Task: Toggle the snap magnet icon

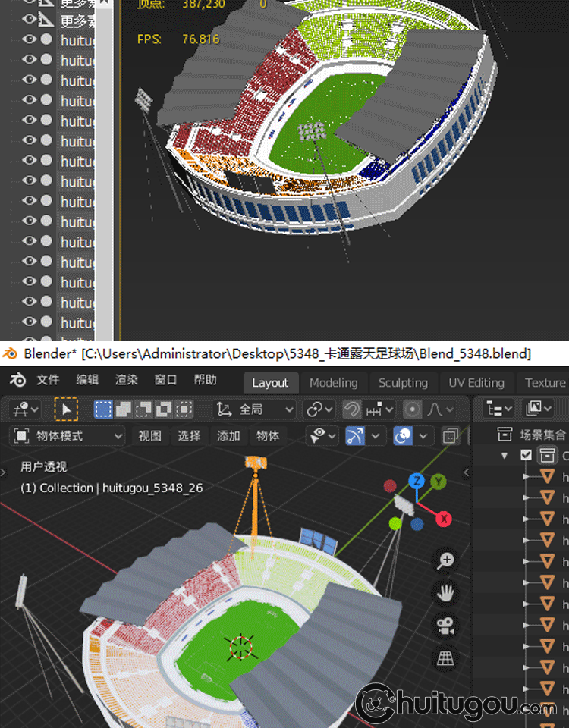Action: pos(351,409)
